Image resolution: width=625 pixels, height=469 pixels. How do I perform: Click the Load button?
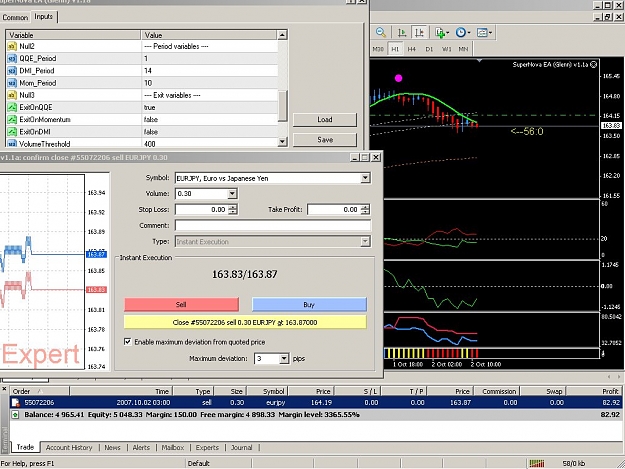pos(325,120)
